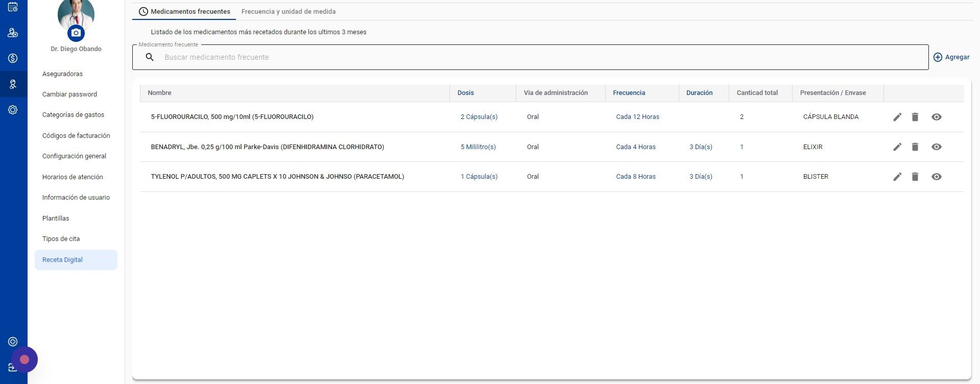
Task: Edit the BENADRYL row with the pencil icon
Action: tap(897, 147)
